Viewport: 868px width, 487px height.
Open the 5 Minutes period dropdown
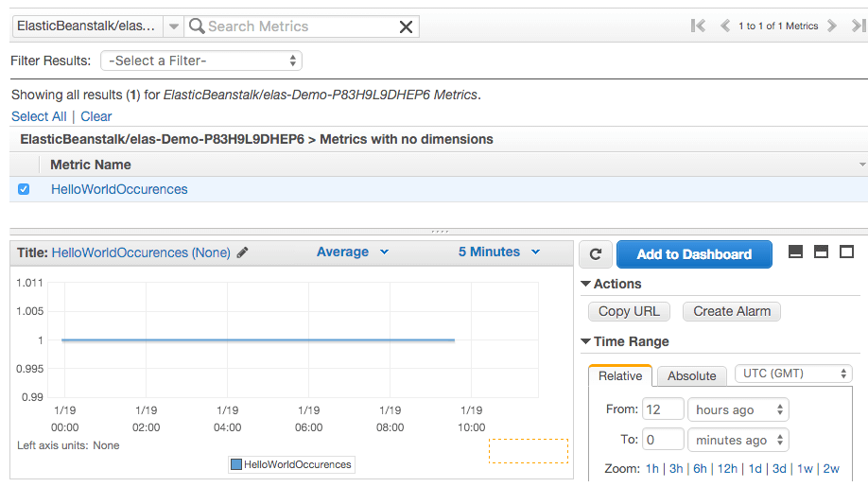pyautogui.click(x=498, y=252)
